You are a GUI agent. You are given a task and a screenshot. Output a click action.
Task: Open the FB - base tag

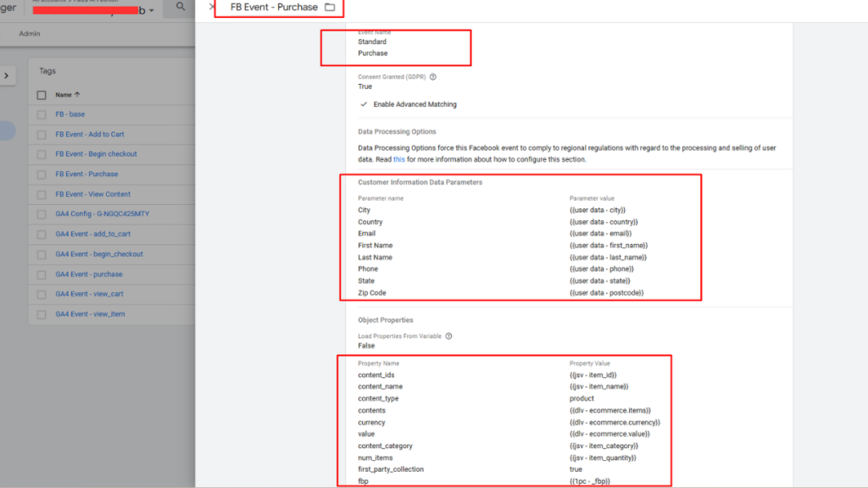pyautogui.click(x=70, y=114)
